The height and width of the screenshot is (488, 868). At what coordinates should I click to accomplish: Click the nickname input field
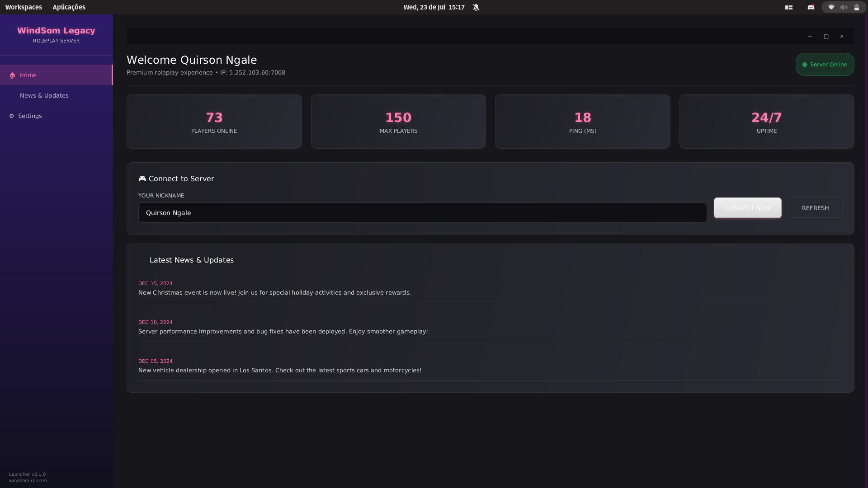(422, 212)
